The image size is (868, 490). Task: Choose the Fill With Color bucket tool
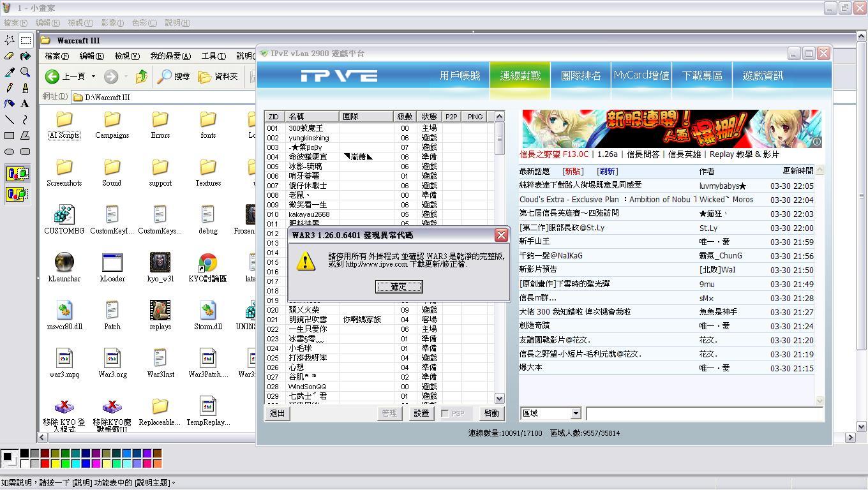(26, 56)
